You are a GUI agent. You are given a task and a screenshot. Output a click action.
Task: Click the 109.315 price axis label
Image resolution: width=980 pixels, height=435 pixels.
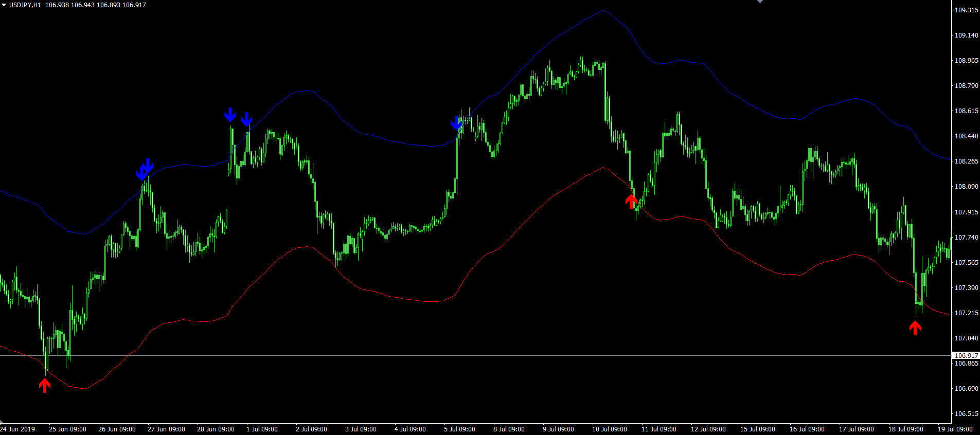pos(967,10)
